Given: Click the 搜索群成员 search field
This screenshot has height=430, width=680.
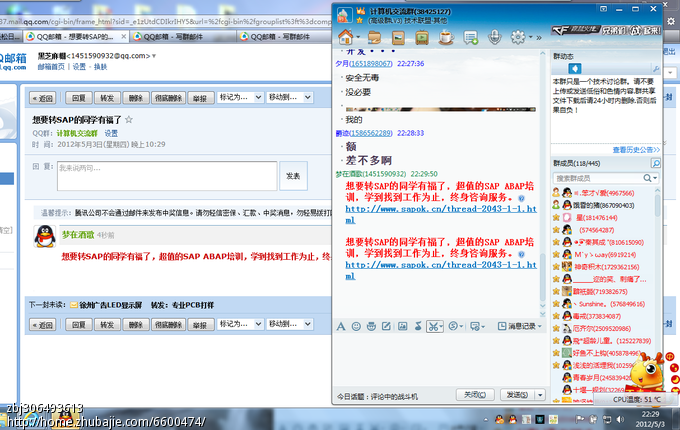Looking at the screenshot, I should pyautogui.click(x=605, y=178).
